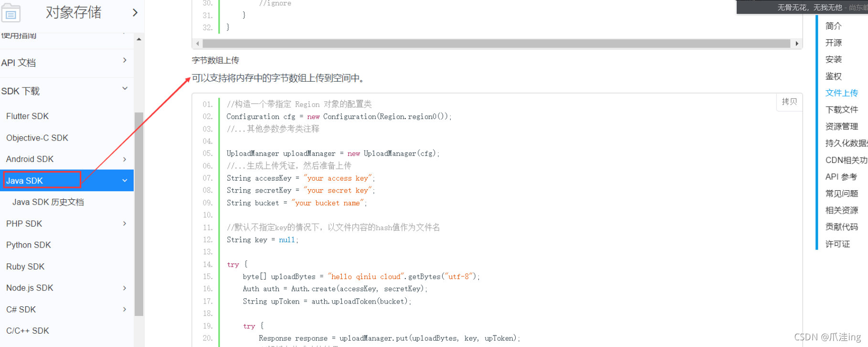Viewport: 868px width, 347px height.
Task: Open the Objective-C SDK page
Action: pos(37,138)
